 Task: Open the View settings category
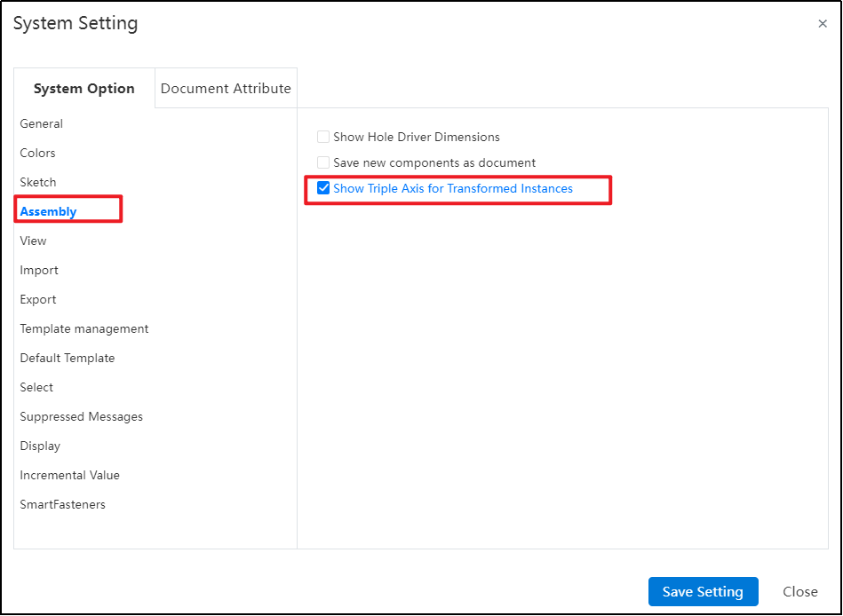click(x=34, y=241)
